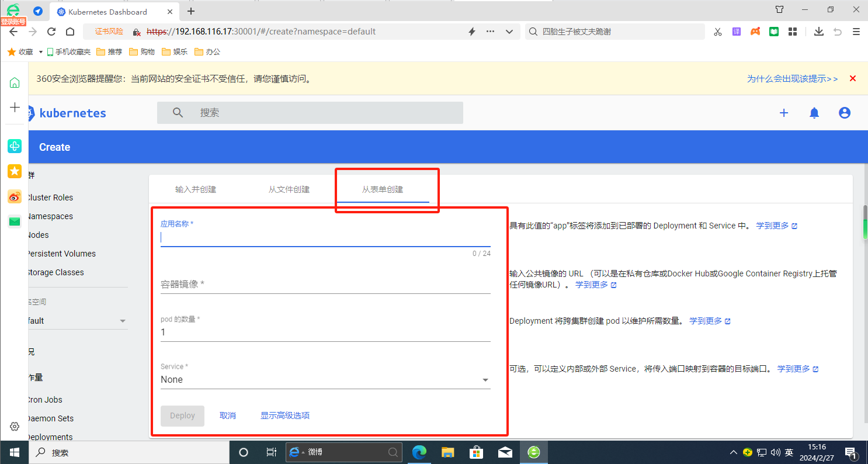
Task: Show hidden system tray icons chevron
Action: [x=734, y=452]
